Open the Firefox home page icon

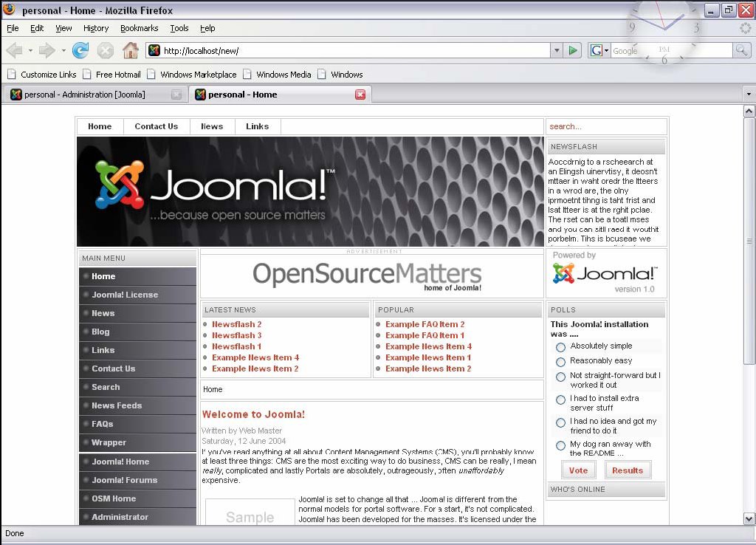click(x=130, y=50)
